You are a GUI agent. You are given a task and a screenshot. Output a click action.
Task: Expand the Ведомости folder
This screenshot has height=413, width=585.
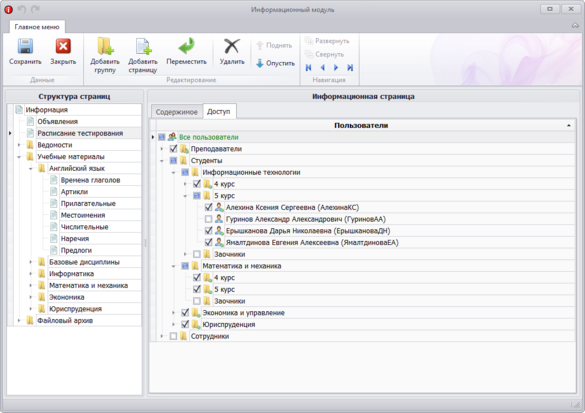click(19, 145)
